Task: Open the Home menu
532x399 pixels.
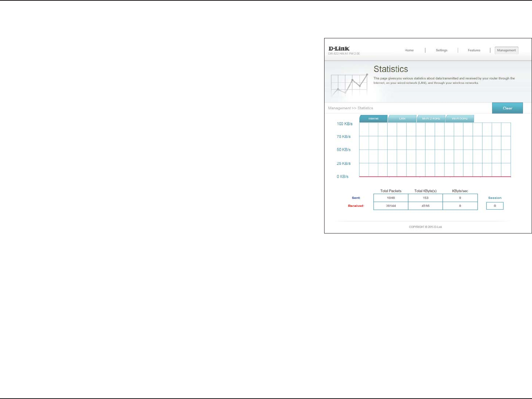Action: (x=409, y=50)
